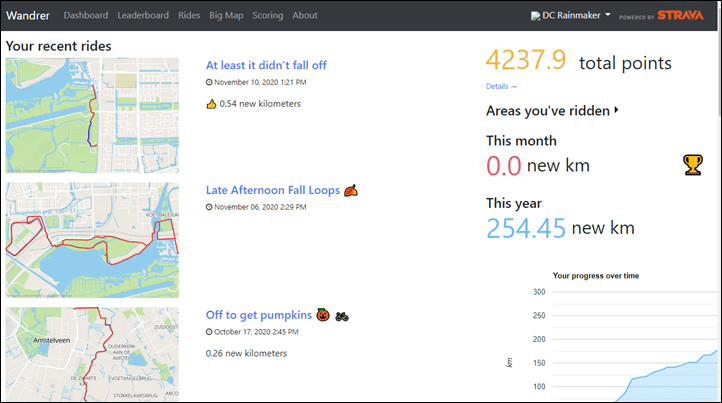Click '0.54 new kilometers' text
This screenshot has height=403, width=722.
pyautogui.click(x=260, y=104)
